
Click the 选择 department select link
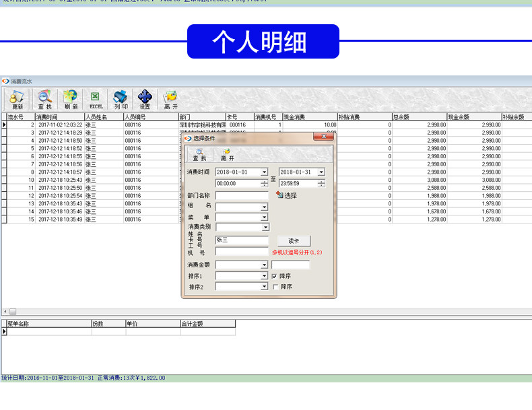tap(287, 195)
